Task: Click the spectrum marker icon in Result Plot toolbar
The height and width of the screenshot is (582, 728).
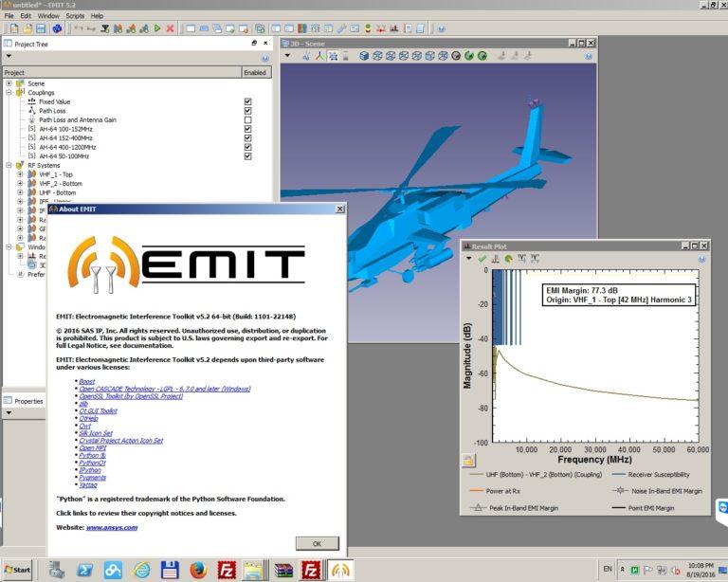Action: click(496, 259)
